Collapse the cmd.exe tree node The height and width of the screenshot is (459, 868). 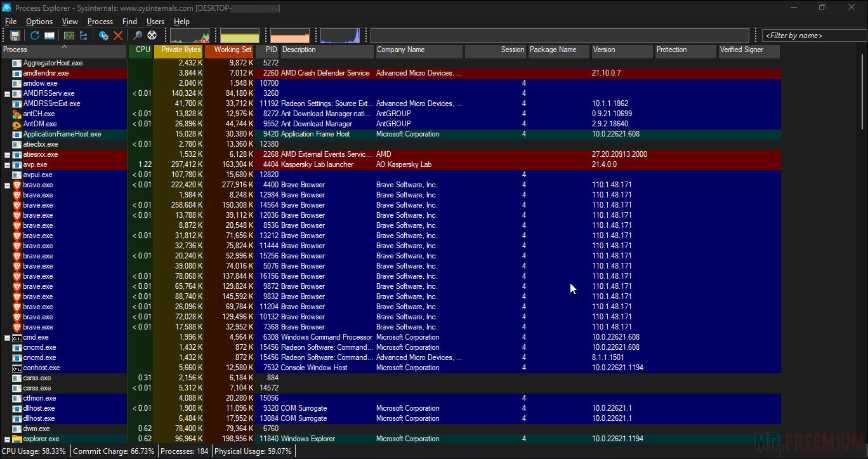[7, 337]
